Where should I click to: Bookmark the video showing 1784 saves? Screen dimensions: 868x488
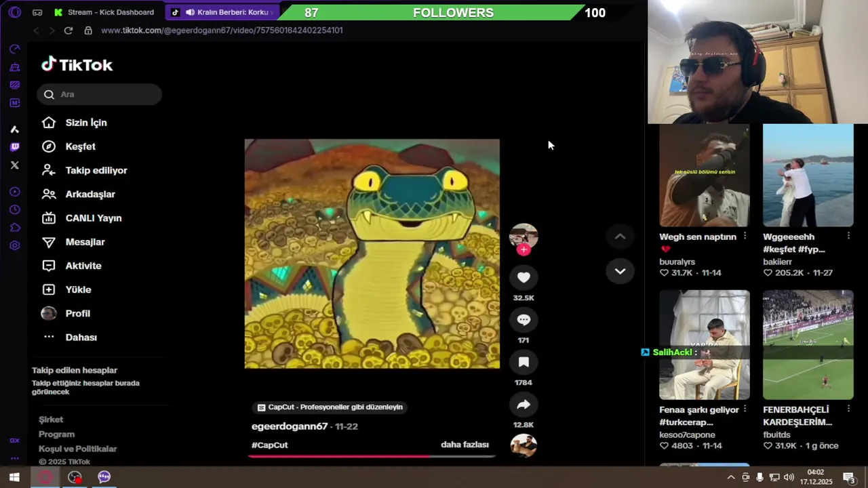(524, 362)
